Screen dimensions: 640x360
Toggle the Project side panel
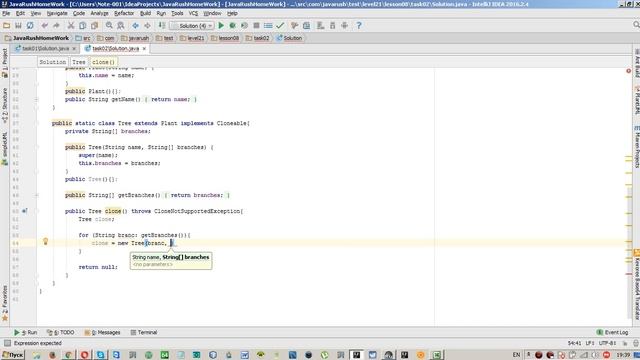coord(4,63)
